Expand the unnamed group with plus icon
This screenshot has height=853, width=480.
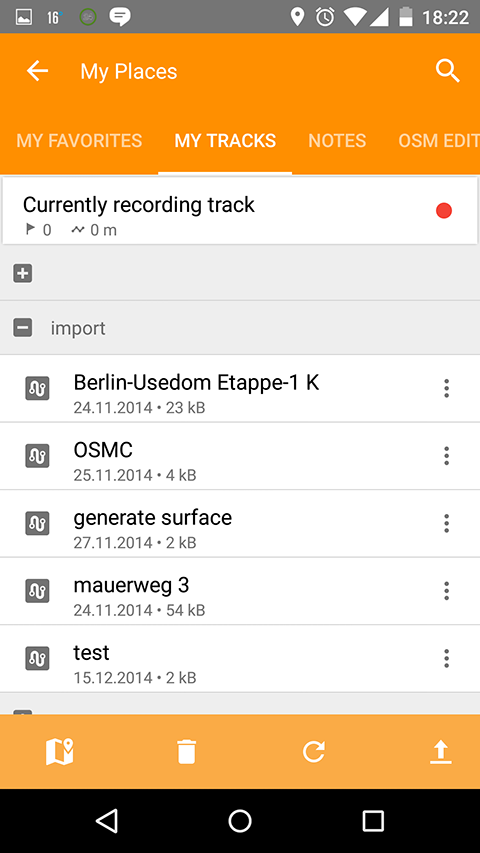(x=23, y=273)
